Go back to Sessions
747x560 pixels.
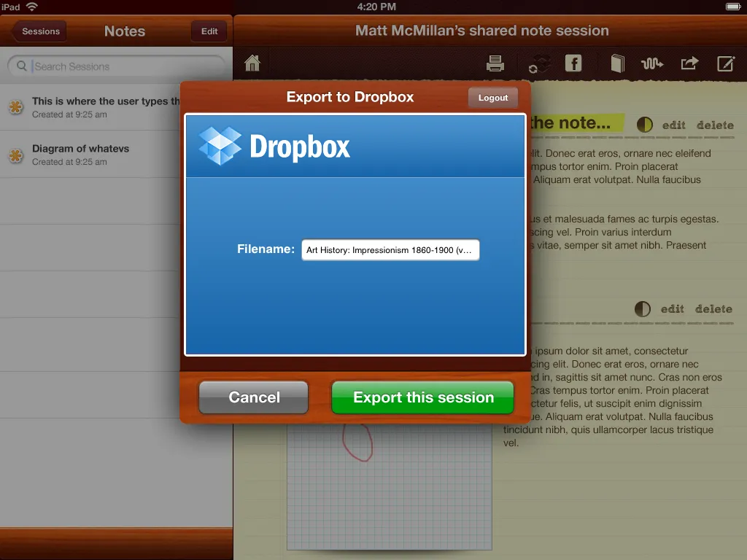39,31
